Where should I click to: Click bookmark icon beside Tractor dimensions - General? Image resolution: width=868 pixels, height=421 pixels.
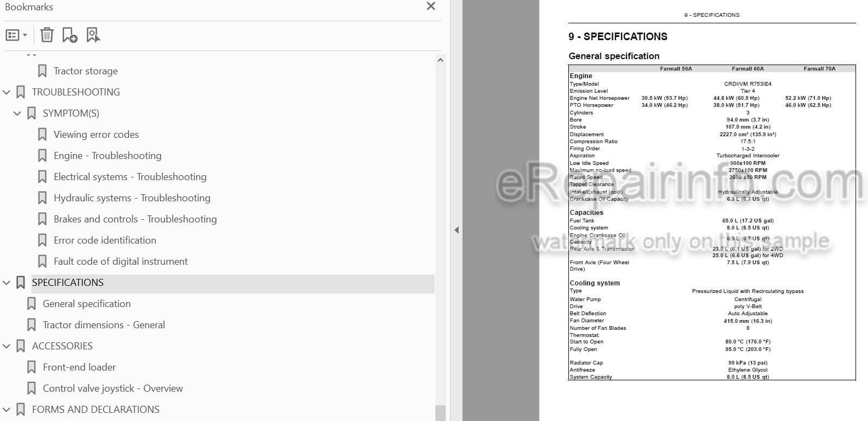[x=31, y=325]
